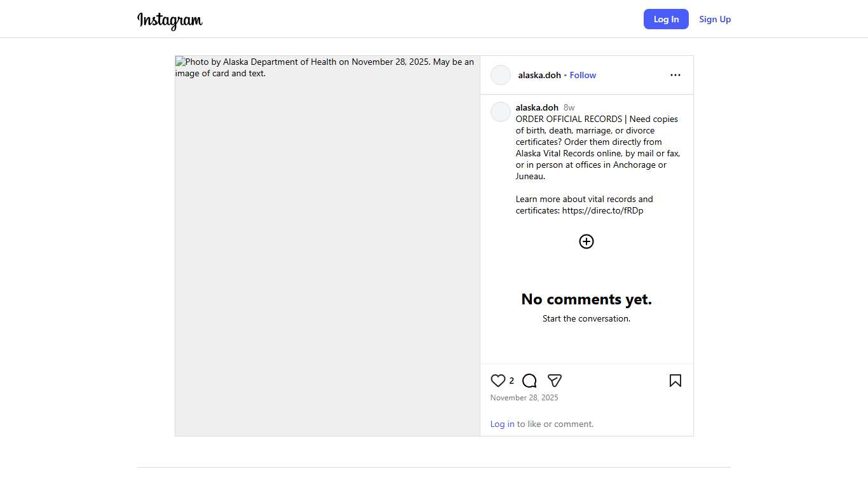Open alaska.doh profile from header username
The height and width of the screenshot is (488, 868).
click(x=539, y=75)
